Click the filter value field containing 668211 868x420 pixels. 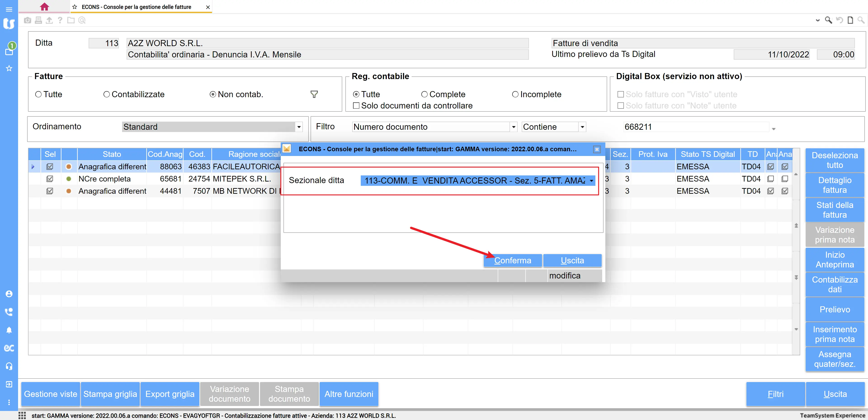coord(694,127)
